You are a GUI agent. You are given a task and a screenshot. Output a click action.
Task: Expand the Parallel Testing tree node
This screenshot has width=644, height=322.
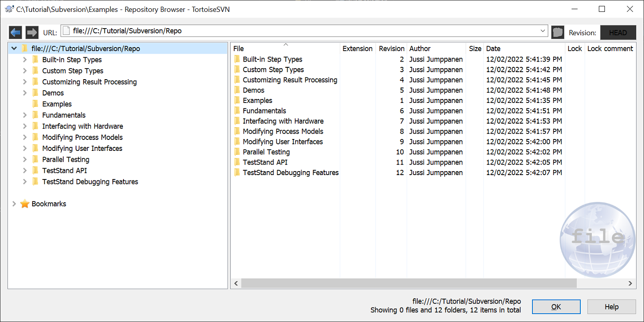click(x=25, y=159)
